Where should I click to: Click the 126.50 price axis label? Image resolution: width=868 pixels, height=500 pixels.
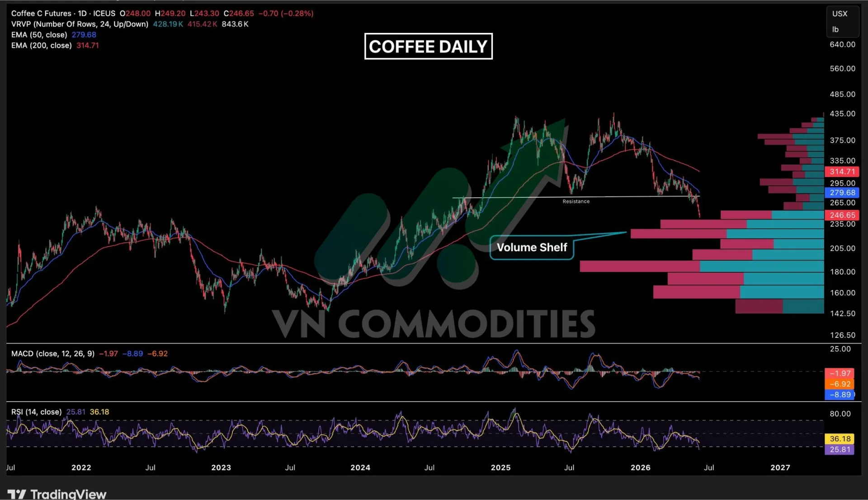click(842, 335)
